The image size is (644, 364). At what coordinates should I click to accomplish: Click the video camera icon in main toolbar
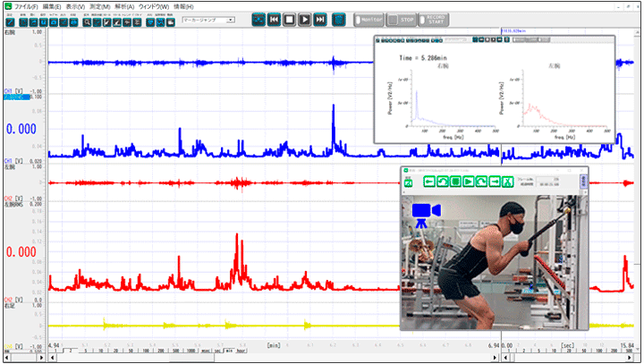point(170,22)
